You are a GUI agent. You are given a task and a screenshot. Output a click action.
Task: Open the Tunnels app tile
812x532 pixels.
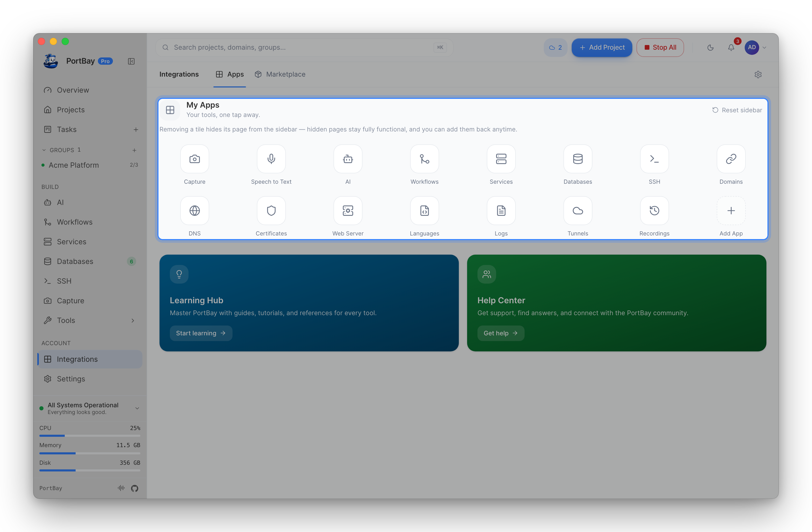coord(578,211)
